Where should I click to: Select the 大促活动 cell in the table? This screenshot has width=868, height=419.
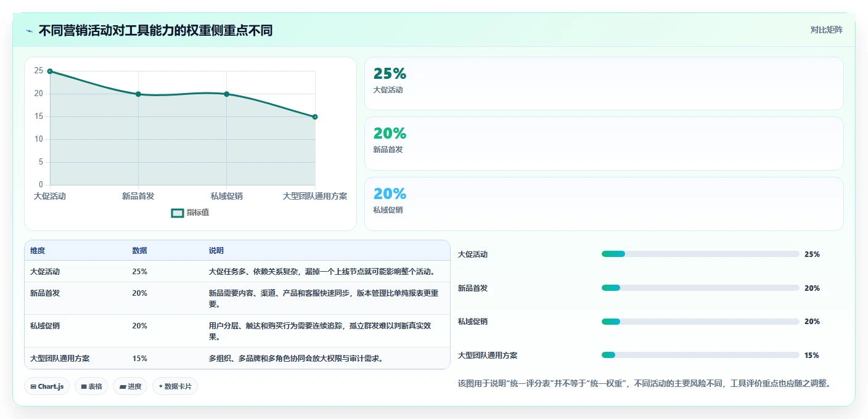(x=45, y=272)
